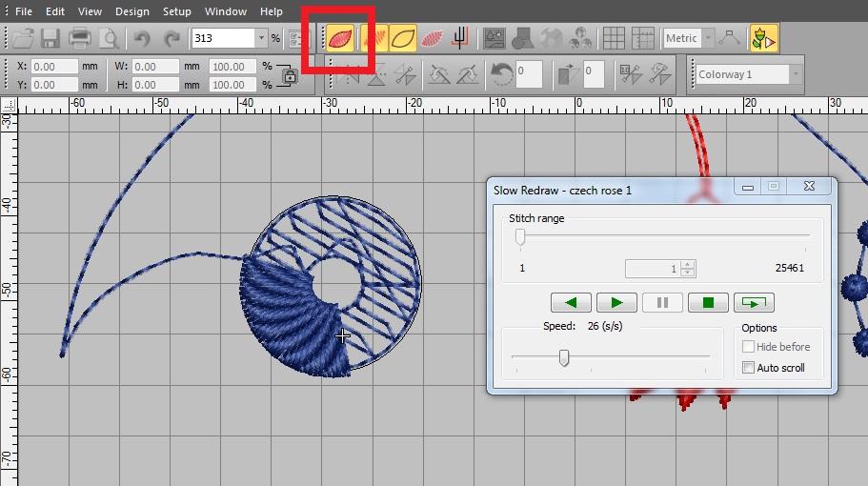Click the needle points icon
The width and height of the screenshot is (868, 486).
tap(461, 38)
